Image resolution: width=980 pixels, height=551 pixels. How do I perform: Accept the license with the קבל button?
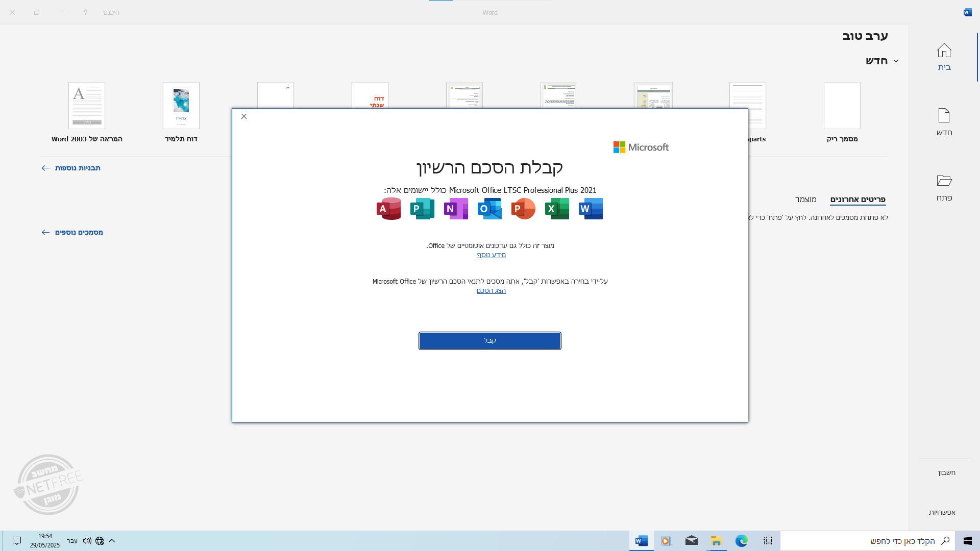pos(489,341)
